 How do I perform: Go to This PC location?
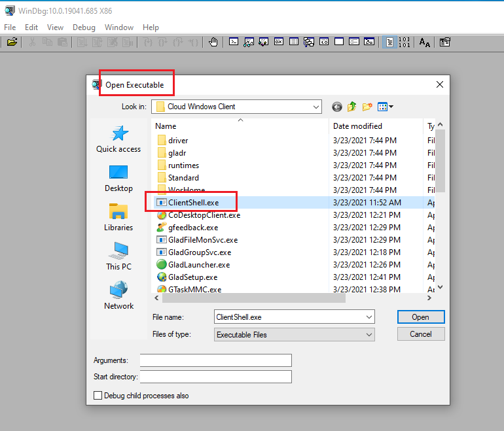pos(118,256)
